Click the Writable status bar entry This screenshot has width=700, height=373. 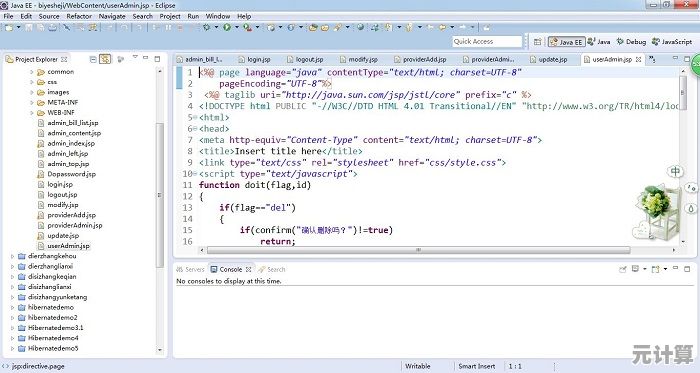click(x=418, y=366)
